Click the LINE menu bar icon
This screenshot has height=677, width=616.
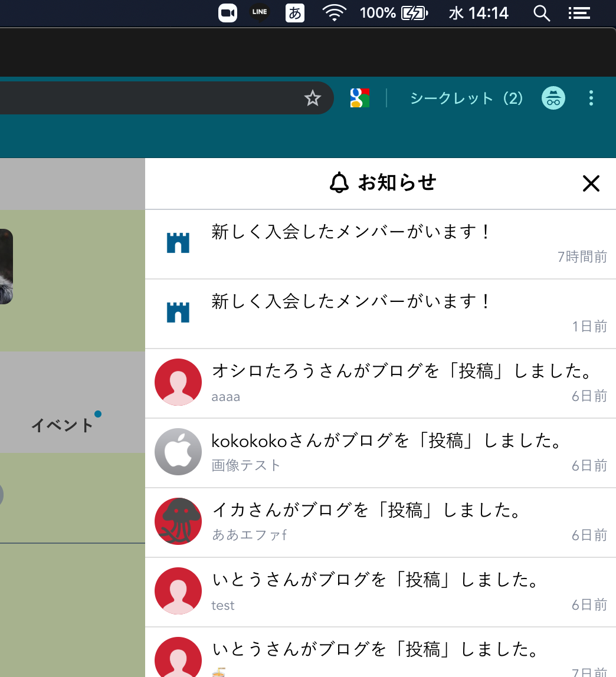(x=259, y=12)
